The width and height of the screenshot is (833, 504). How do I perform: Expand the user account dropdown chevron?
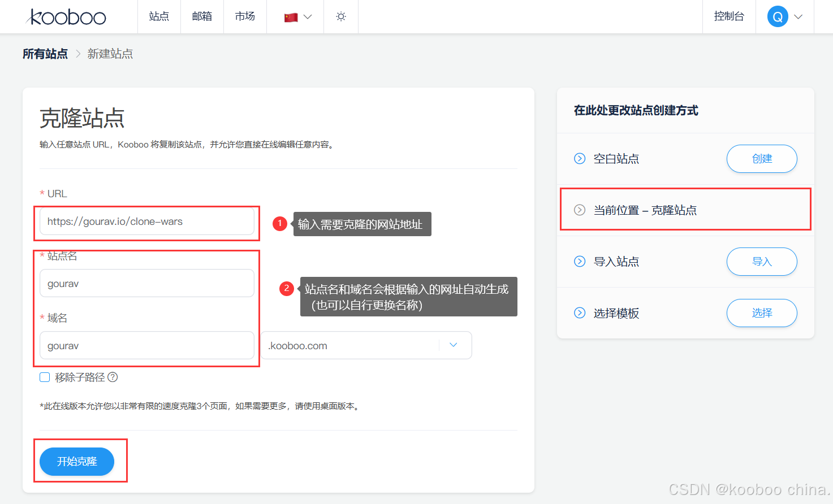point(799,17)
